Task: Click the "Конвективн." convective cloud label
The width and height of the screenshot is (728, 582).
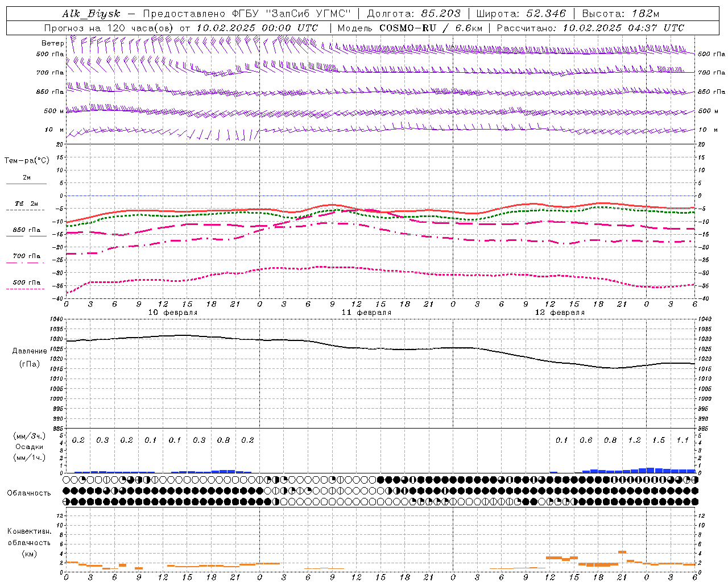Action: coord(30,531)
